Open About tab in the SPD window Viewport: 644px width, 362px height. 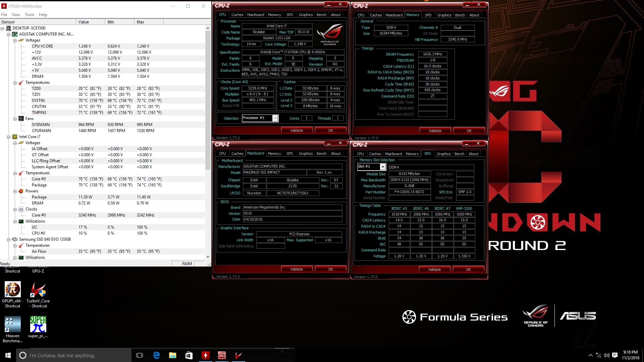click(474, 154)
